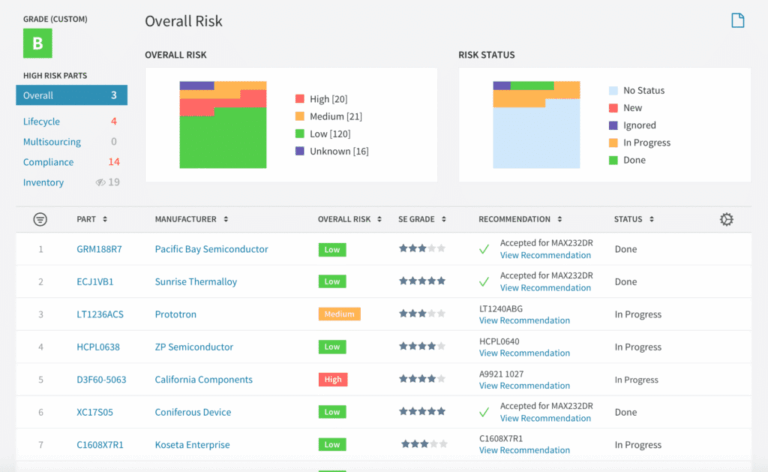Open manufacturer California Components link
Screen dimensions: 768x472
coord(204,379)
